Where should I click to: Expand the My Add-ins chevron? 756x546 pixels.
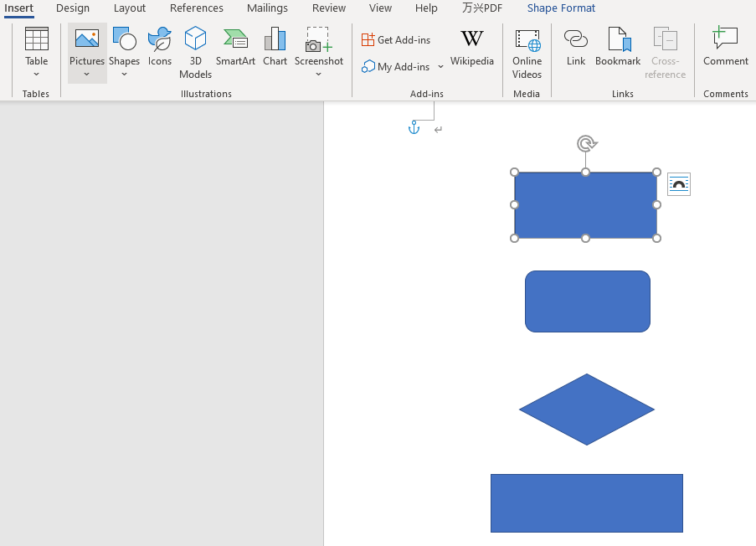(440, 66)
